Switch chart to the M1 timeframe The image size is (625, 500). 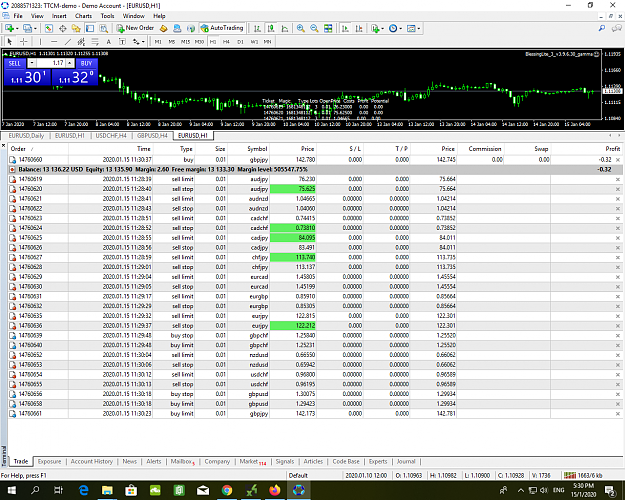coord(158,41)
